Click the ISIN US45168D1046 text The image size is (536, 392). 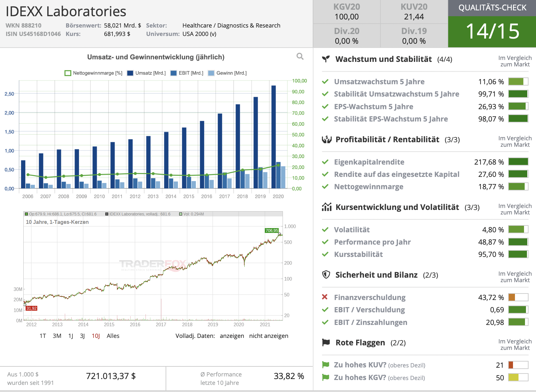point(33,34)
